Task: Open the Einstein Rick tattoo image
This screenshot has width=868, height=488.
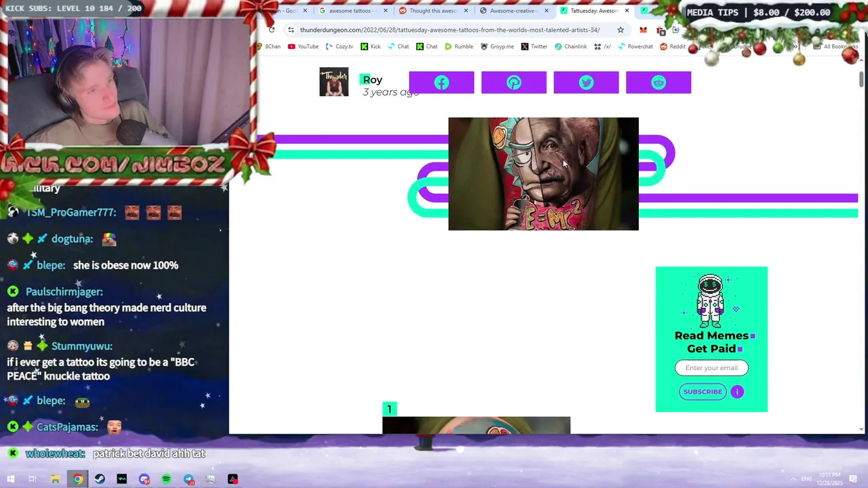Action: coord(543,174)
